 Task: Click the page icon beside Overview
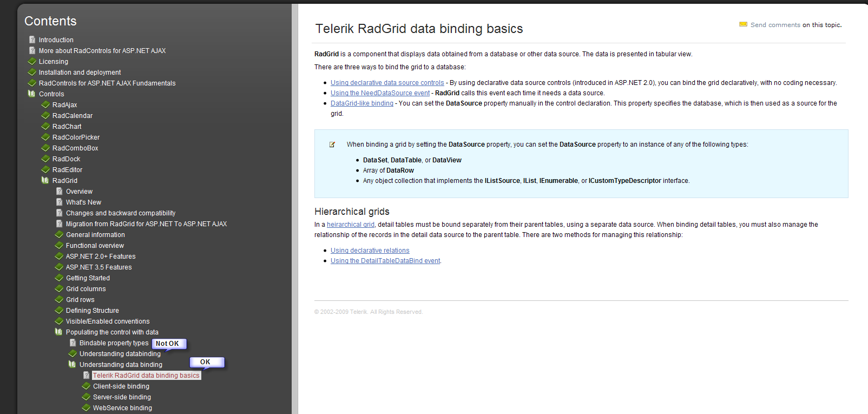(59, 191)
